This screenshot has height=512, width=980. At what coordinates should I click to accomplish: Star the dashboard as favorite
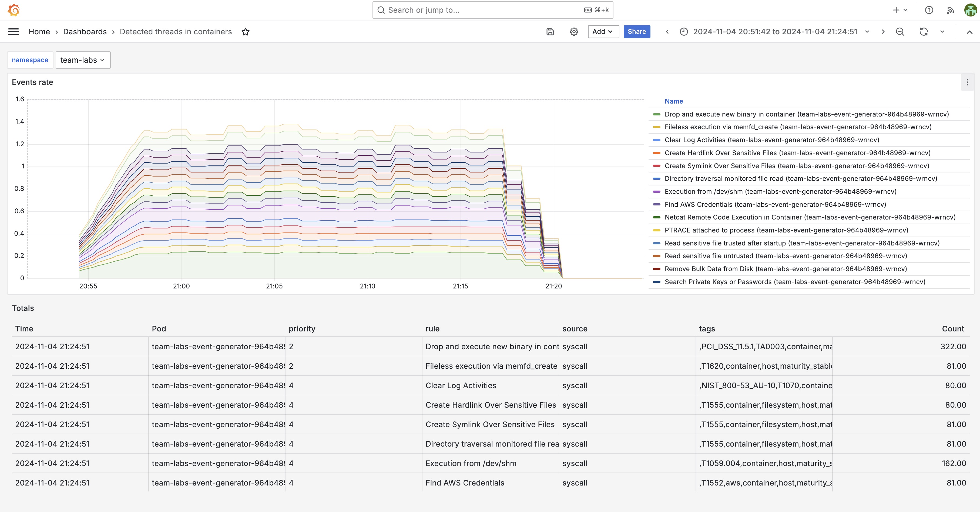[245, 32]
